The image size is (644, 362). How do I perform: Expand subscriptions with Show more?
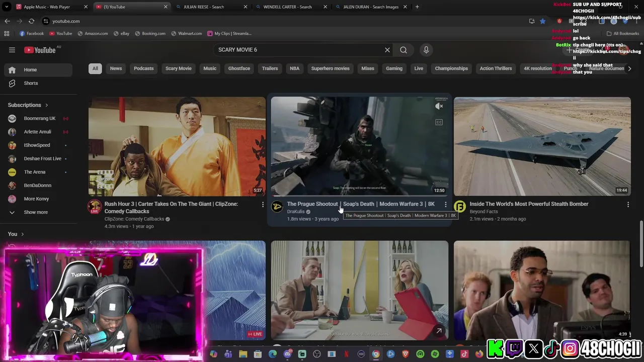[36, 212]
